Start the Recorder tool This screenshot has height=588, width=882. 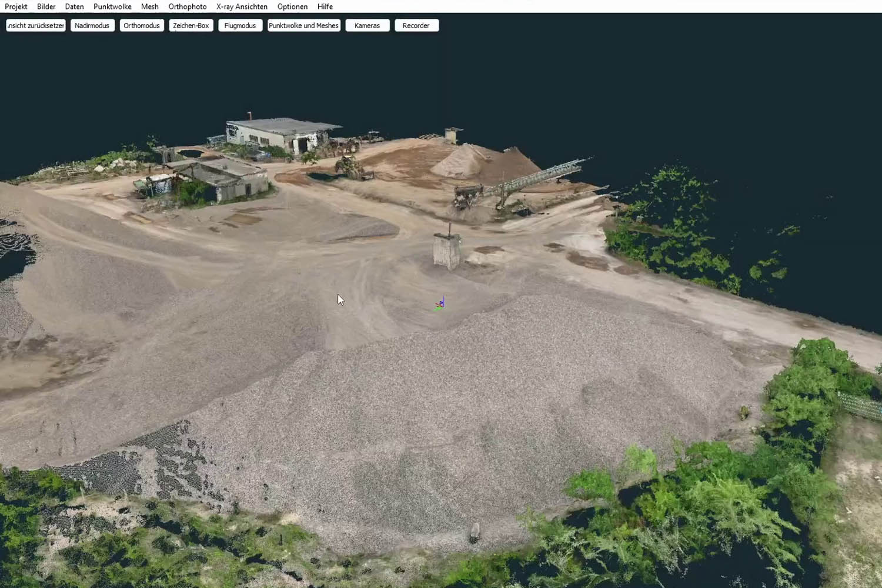tap(416, 25)
